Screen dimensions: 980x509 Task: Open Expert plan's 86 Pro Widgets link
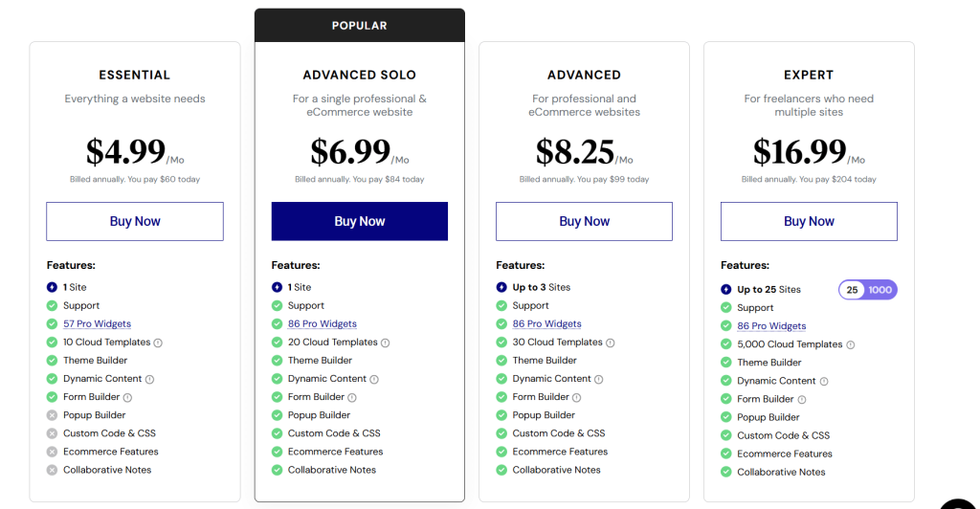click(771, 326)
